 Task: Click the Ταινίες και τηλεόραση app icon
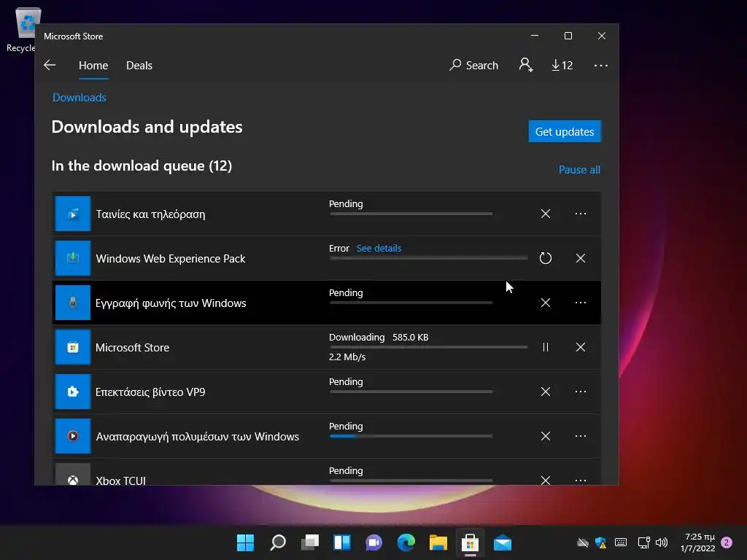pos(73,214)
